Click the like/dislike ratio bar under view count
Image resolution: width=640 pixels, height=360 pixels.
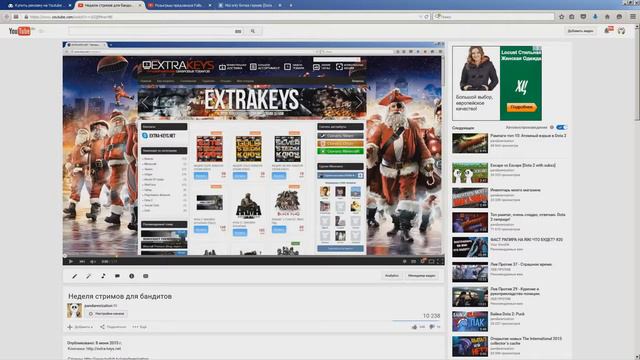point(416,321)
